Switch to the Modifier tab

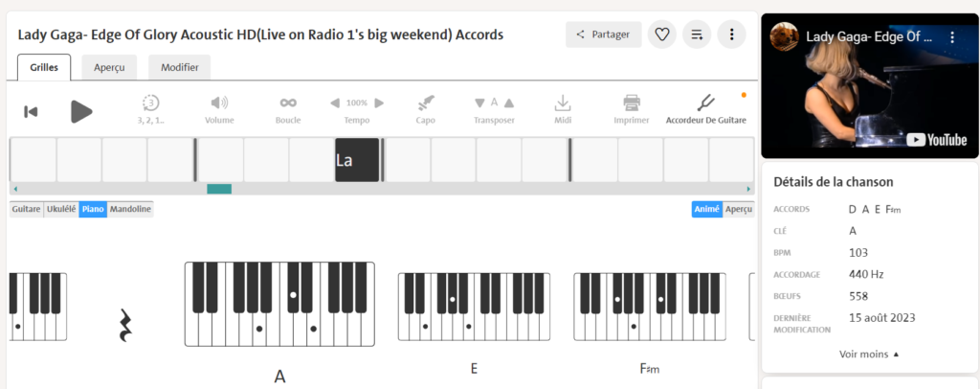[180, 67]
